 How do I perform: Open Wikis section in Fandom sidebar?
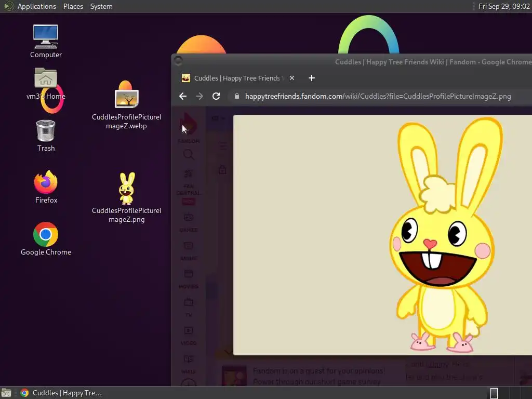coord(188,364)
